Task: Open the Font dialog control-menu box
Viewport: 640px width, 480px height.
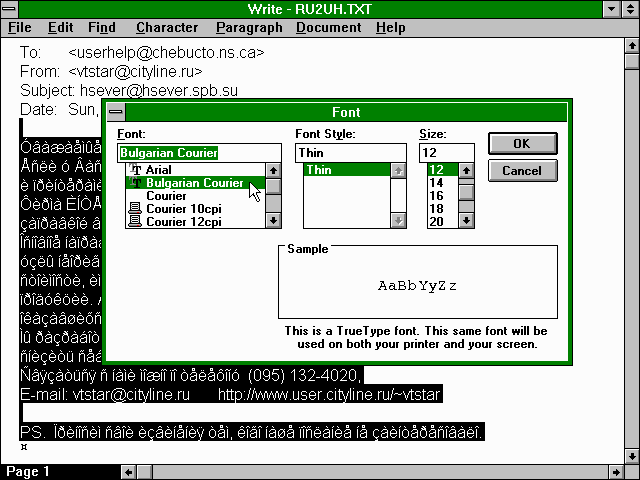Action: coord(116,113)
